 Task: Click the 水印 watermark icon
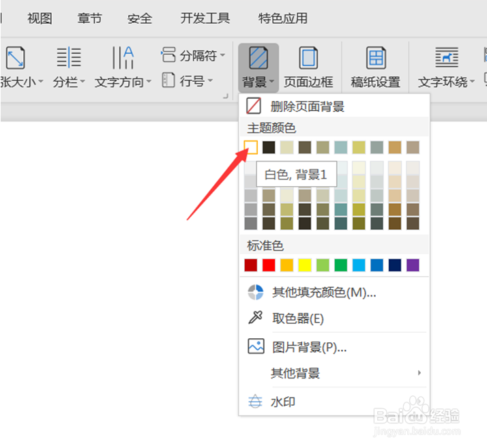pyautogui.click(x=255, y=402)
